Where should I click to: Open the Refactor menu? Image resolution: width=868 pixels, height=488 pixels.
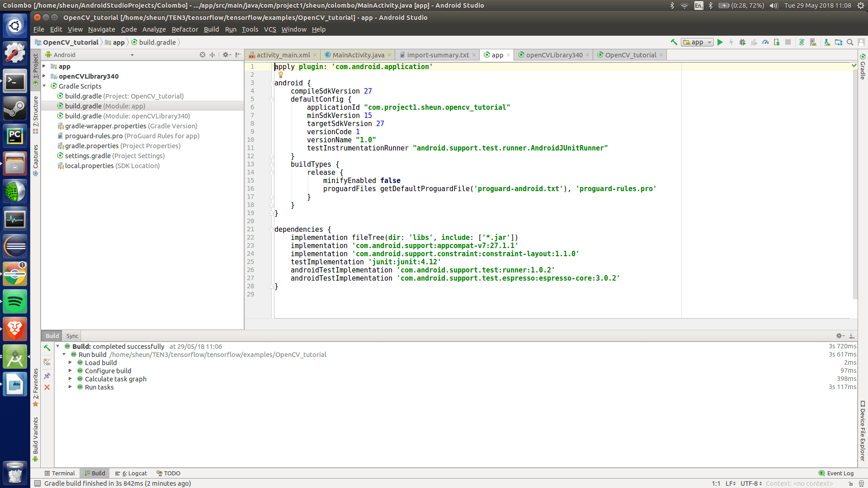(184, 29)
